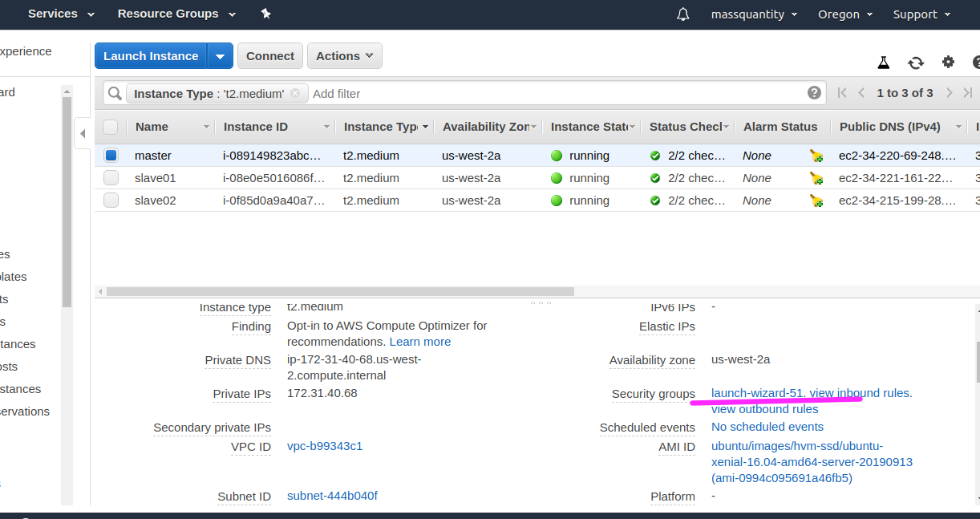Open the Resource Groups menu
Image resolution: width=980 pixels, height=519 pixels.
click(x=176, y=14)
